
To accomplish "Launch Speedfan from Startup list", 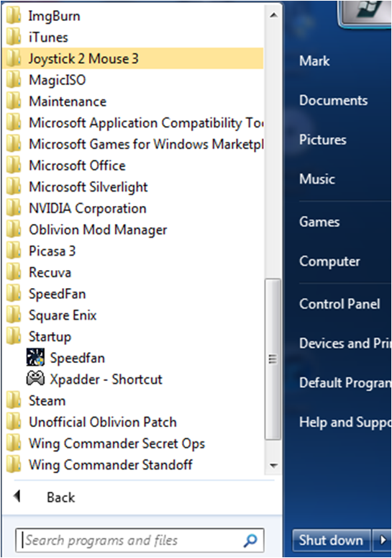I will coord(132,357).
